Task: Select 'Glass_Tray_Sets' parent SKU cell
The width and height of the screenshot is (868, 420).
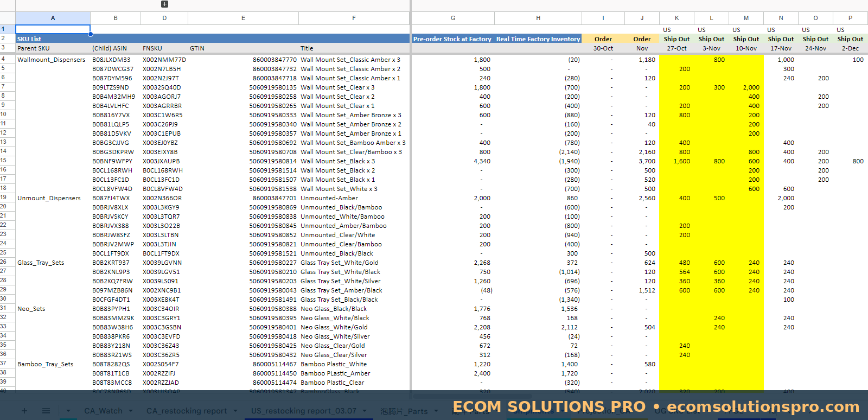Action: (53, 263)
